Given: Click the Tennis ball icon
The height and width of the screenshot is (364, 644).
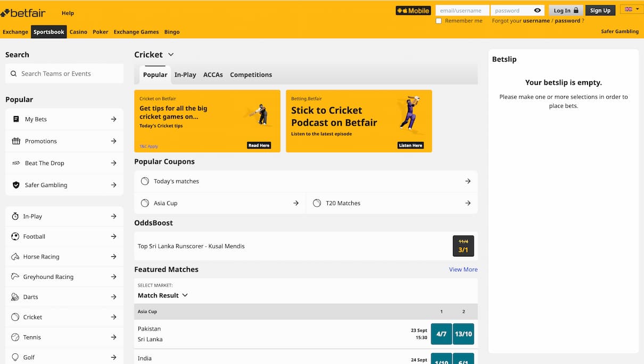Looking at the screenshot, I should (15, 337).
